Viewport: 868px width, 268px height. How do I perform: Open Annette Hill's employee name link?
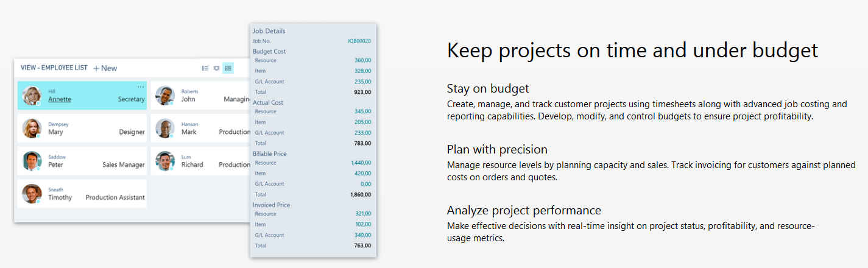coord(59,99)
